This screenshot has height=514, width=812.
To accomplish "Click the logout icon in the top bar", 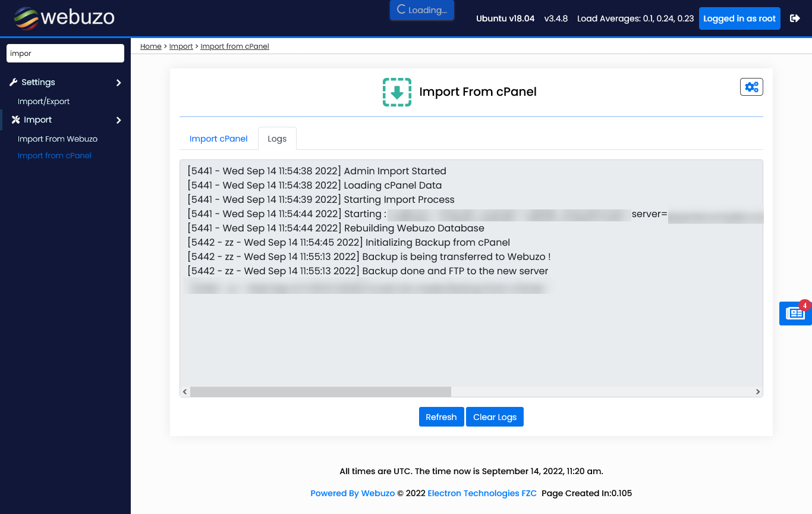I will [795, 18].
